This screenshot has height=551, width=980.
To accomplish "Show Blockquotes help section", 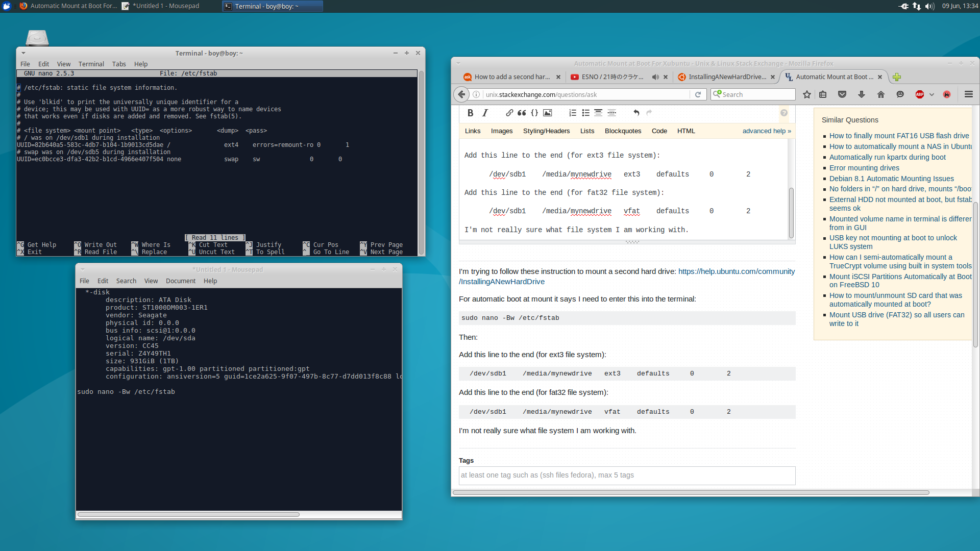I will 623,131.
